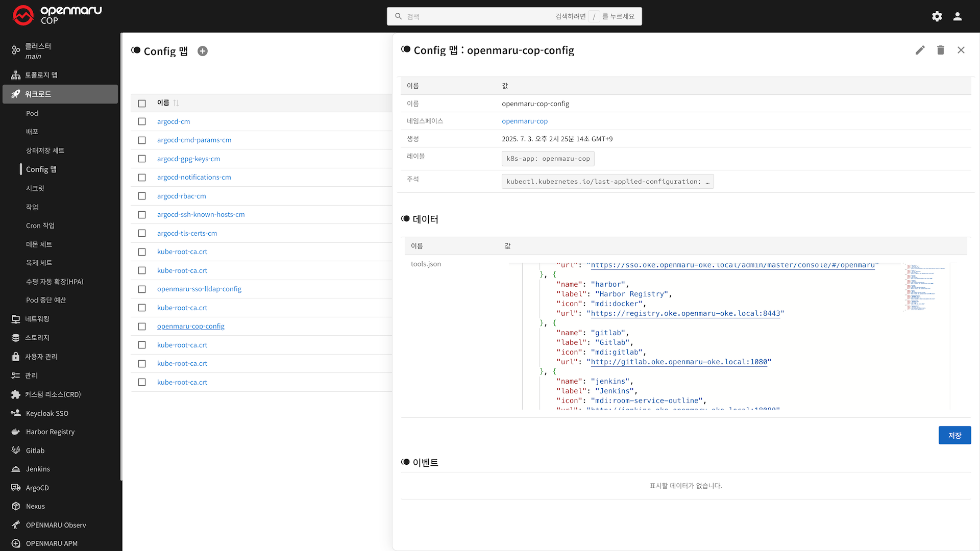Viewport: 980px width, 551px height.
Task: Open the 시크릿 menu item
Action: 35,188
